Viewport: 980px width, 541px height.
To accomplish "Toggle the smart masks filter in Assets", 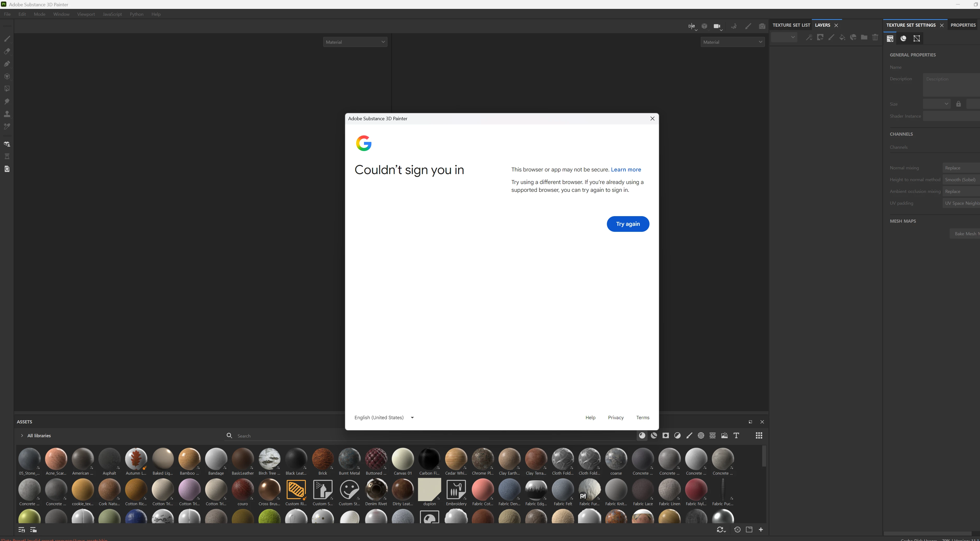I will tap(666, 436).
